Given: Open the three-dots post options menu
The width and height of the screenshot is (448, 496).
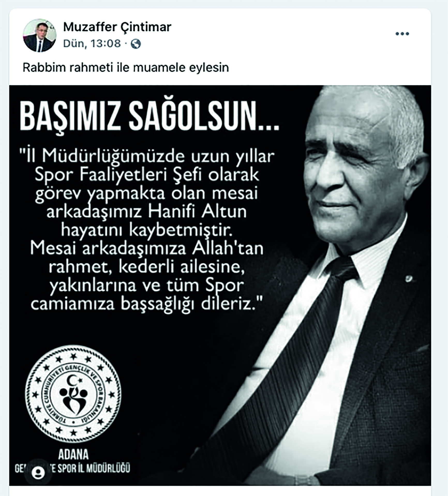Looking at the screenshot, I should point(402,34).
